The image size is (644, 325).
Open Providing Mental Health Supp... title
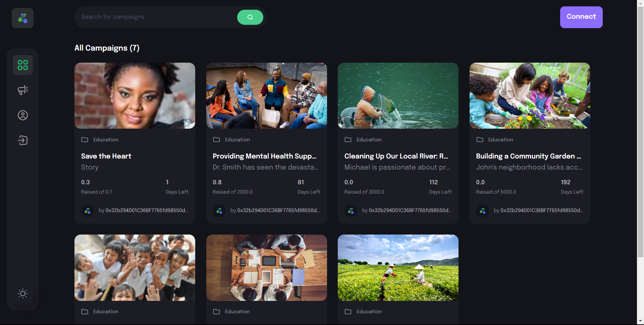pyautogui.click(x=265, y=156)
